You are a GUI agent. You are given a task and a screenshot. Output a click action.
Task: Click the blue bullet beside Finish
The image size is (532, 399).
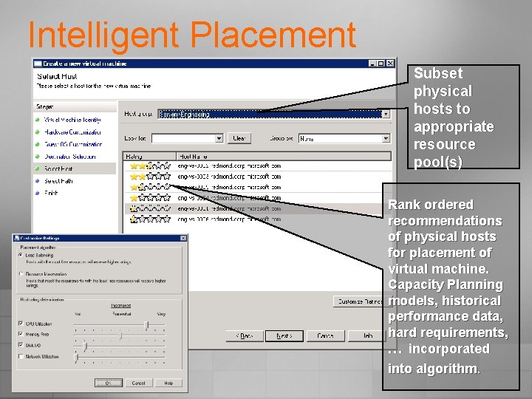(38, 193)
